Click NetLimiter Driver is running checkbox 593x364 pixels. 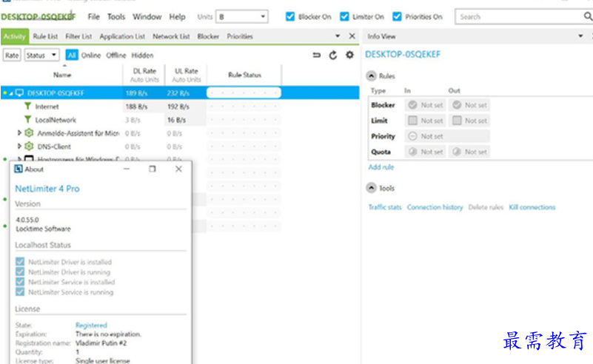[20, 272]
